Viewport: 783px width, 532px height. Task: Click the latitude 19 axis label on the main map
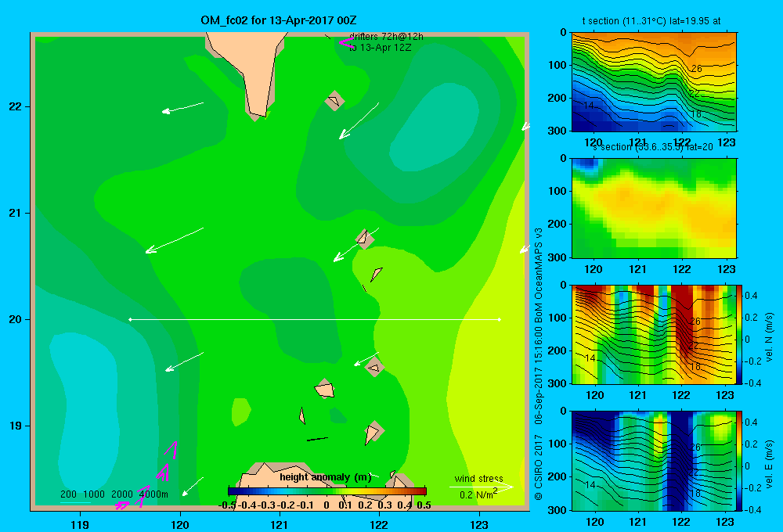coord(16,426)
